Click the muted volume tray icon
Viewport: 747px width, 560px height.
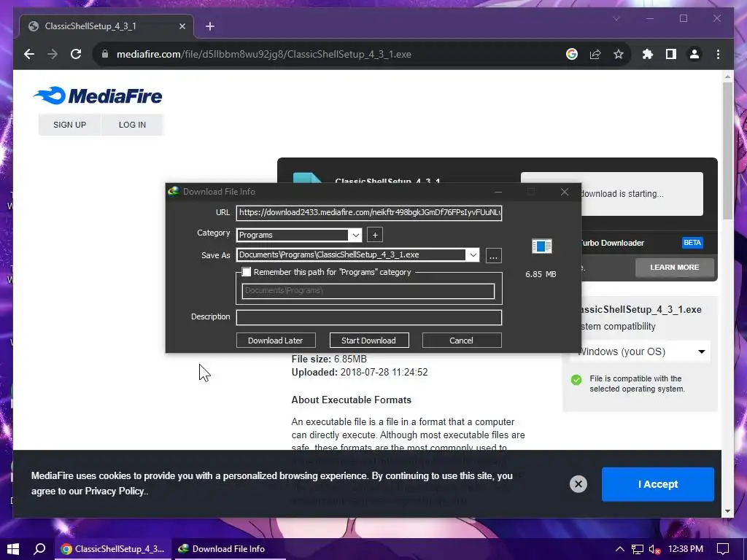point(655,550)
